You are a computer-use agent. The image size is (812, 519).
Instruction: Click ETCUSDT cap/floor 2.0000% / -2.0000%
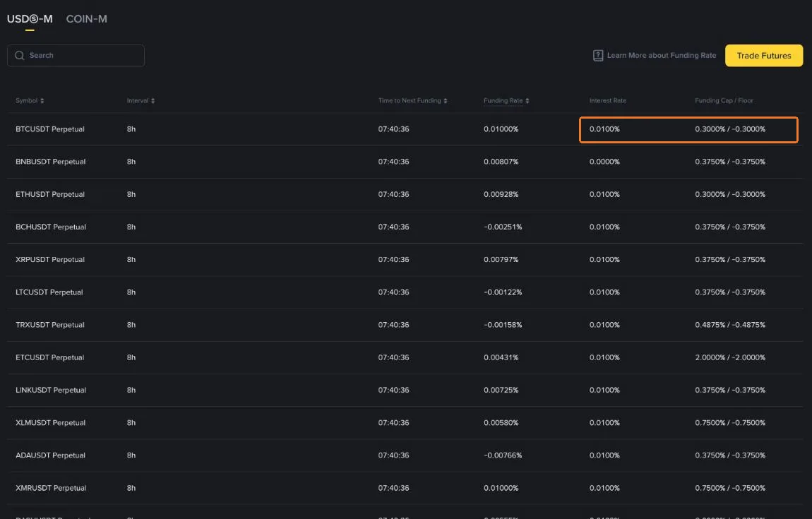point(730,357)
